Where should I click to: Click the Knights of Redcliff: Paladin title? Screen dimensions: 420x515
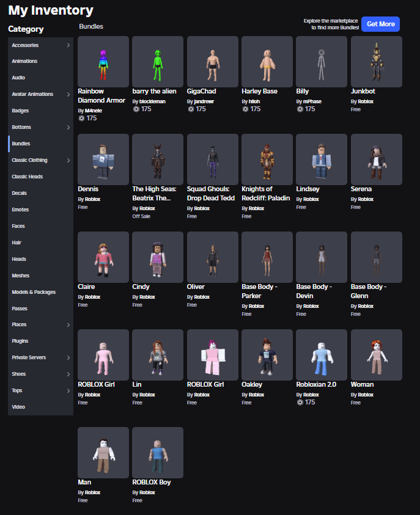[266, 194]
